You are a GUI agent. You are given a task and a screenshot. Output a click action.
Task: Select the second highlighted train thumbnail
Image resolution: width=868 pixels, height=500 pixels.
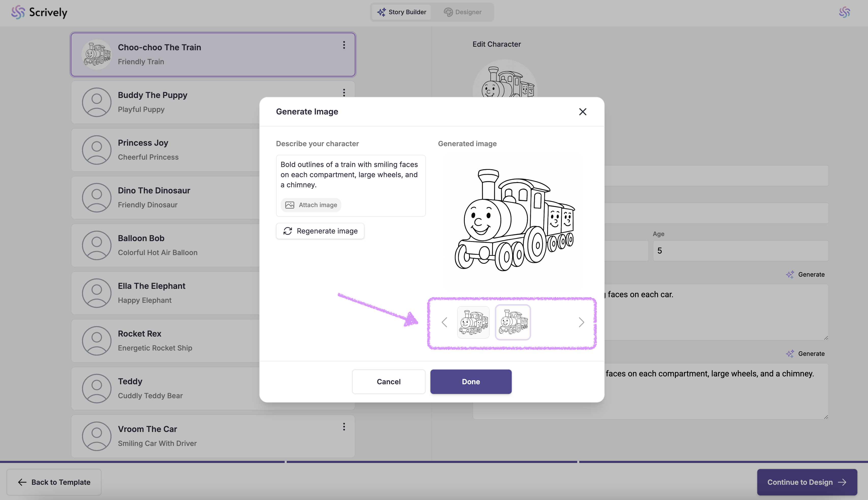click(x=512, y=322)
